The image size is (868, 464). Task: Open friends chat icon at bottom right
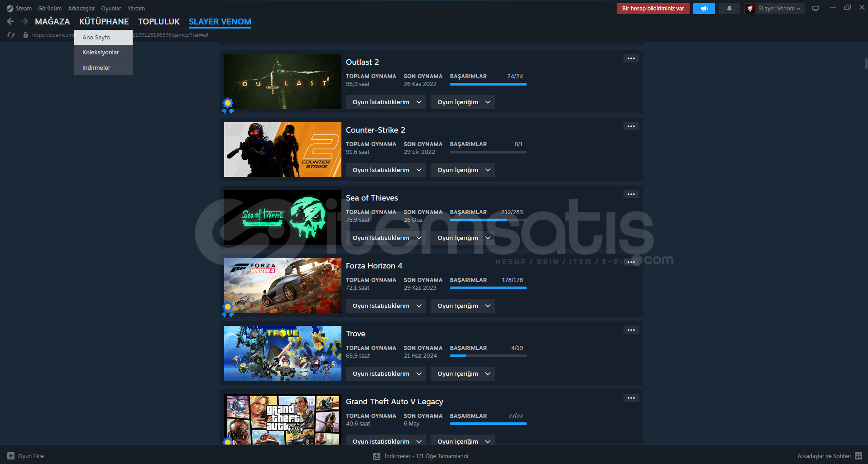[858, 456]
